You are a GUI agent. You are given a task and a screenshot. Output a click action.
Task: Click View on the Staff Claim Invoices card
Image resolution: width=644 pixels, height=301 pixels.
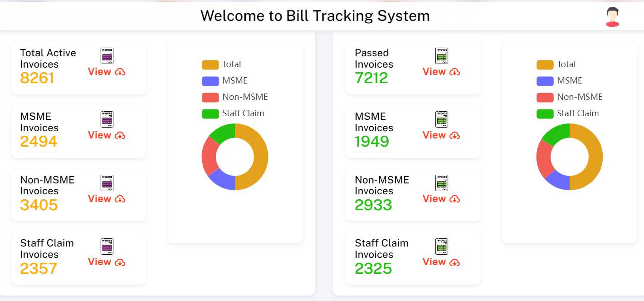[x=100, y=262]
